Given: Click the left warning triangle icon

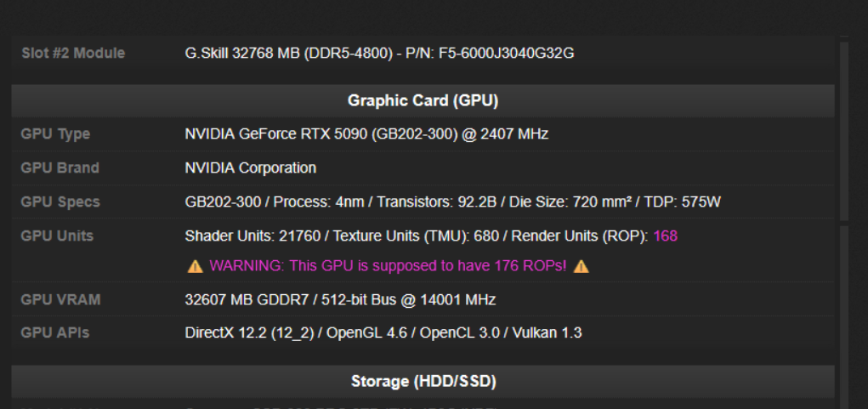Looking at the screenshot, I should click(x=195, y=267).
